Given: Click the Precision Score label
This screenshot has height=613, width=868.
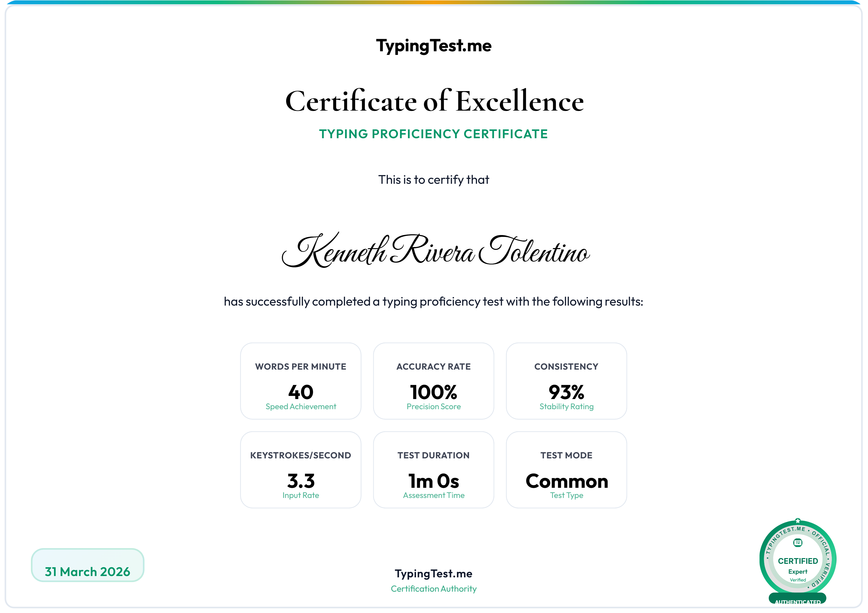Looking at the screenshot, I should click(x=434, y=407).
